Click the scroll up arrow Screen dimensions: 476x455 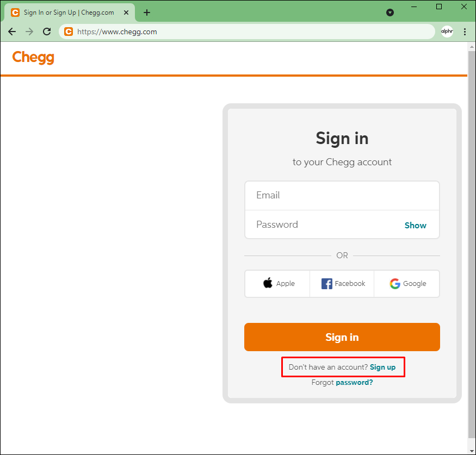coord(472,47)
